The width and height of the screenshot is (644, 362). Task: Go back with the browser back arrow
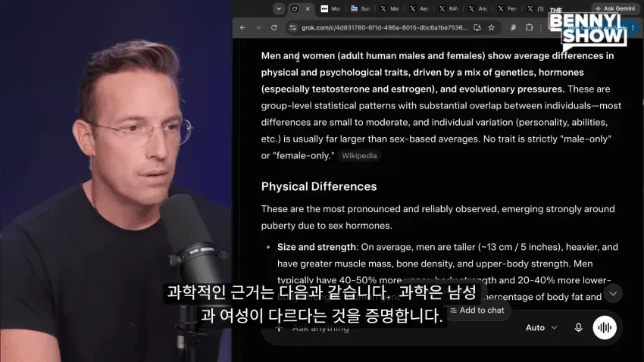242,27
